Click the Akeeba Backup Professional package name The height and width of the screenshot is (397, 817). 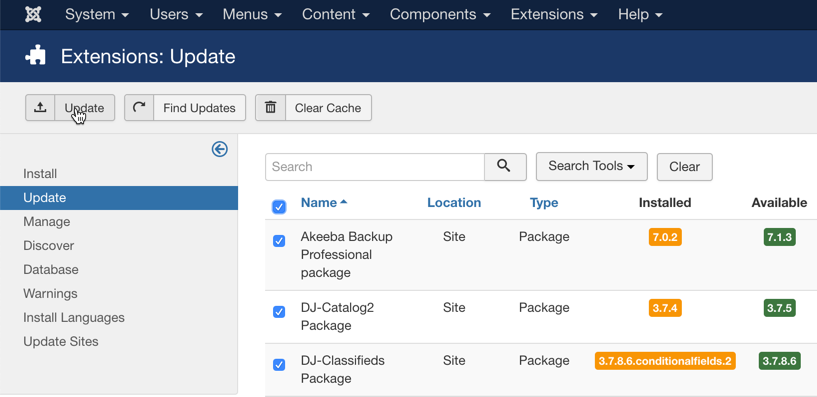coord(346,255)
